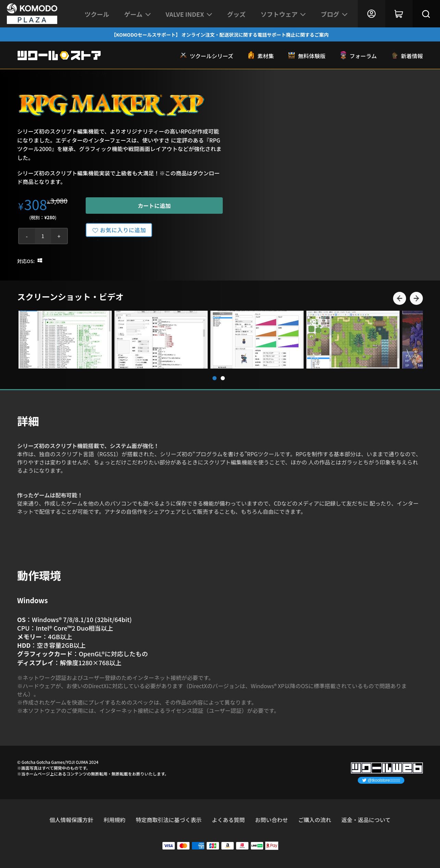Click the next arrow in screenshot carousel
Viewport: 440px width, 868px height.
[x=416, y=298]
